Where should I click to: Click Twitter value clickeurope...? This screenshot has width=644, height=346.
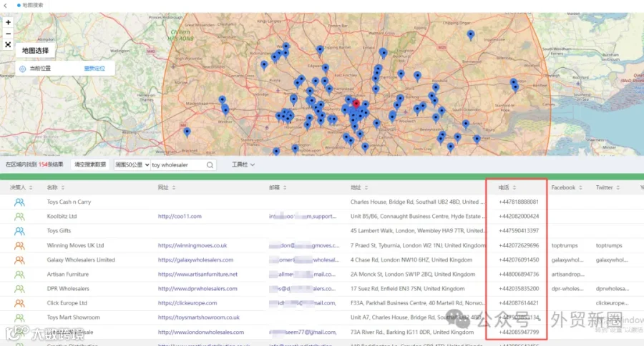pos(612,303)
